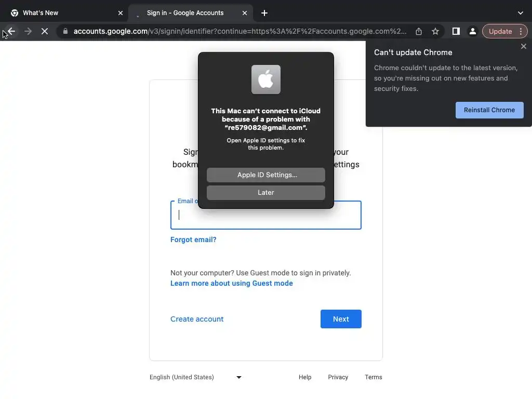
Task: Click the Forgot email? link
Action: [193, 240]
